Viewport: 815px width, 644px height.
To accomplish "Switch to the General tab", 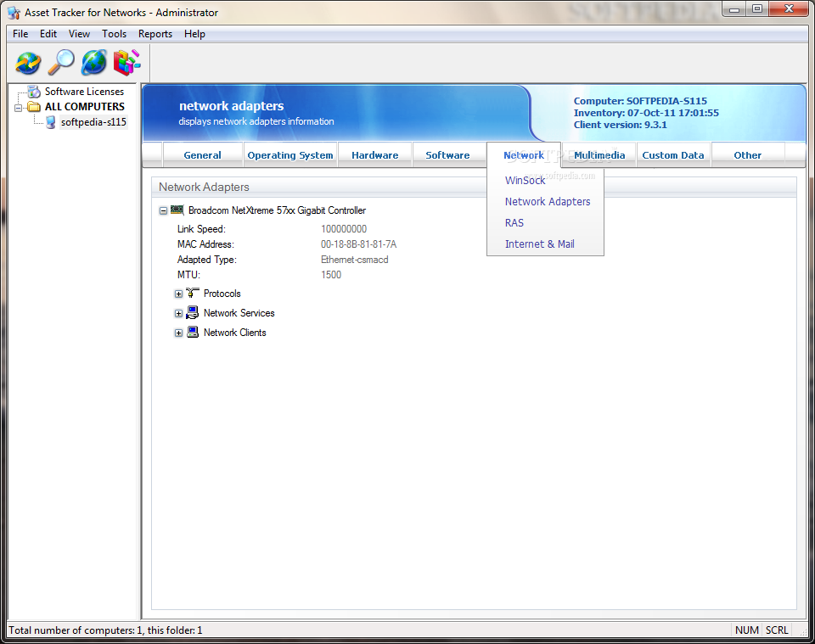I will [x=203, y=155].
